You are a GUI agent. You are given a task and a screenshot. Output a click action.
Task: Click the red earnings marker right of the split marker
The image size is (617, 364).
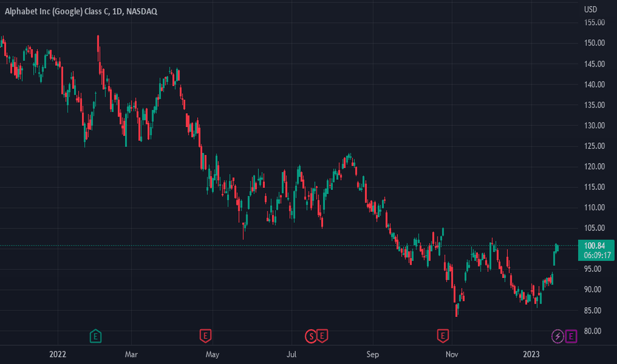[x=322, y=336]
